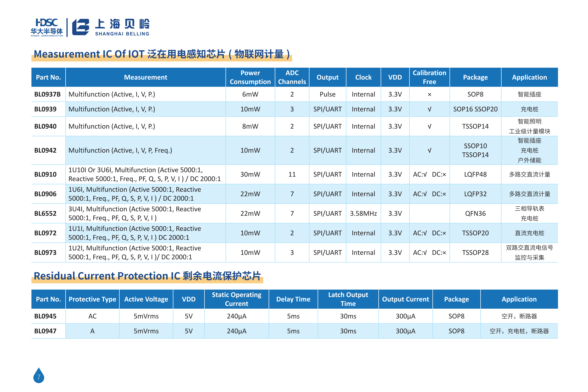Click the 户外储能 application text

(529, 160)
